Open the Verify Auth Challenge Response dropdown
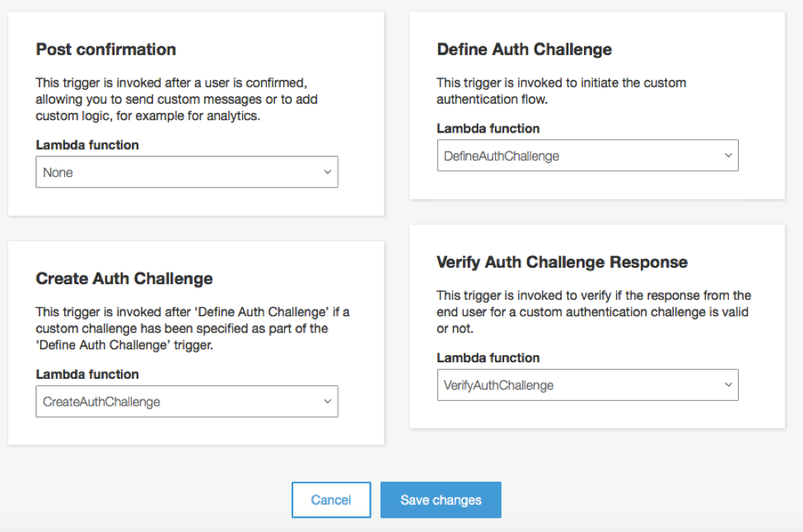 click(x=587, y=385)
